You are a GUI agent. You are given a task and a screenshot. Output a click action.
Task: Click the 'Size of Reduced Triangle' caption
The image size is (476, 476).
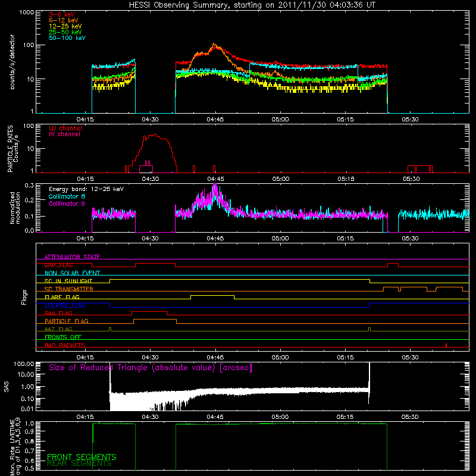point(151,368)
